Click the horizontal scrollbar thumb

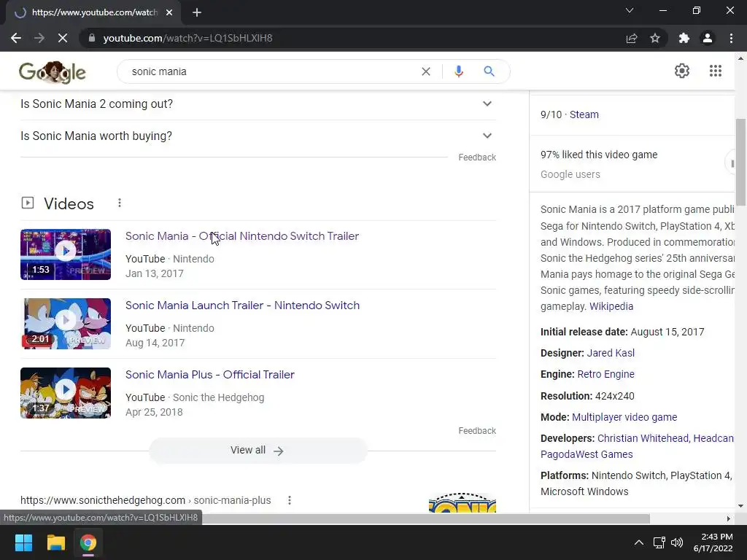pyautogui.click(x=426, y=518)
